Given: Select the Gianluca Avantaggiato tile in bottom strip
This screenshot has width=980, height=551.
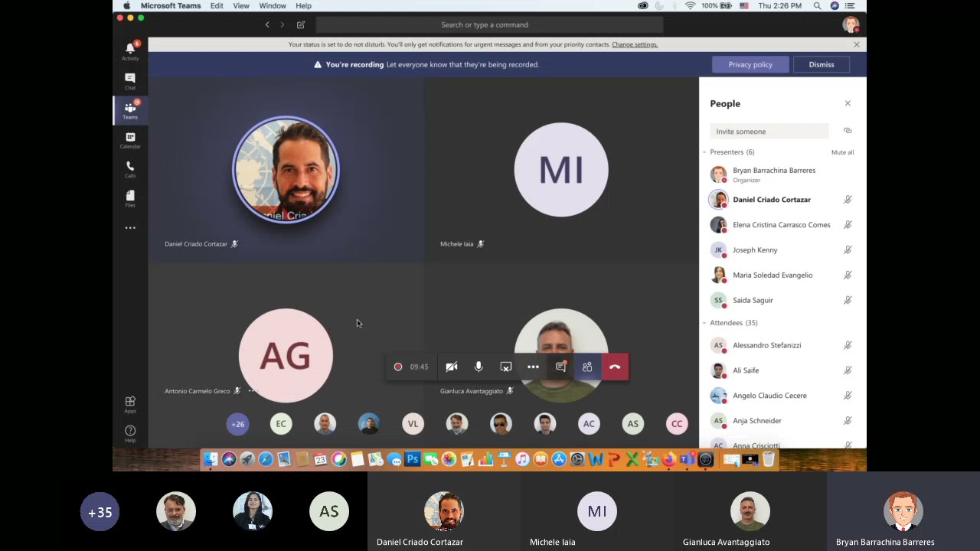Looking at the screenshot, I should (750, 511).
